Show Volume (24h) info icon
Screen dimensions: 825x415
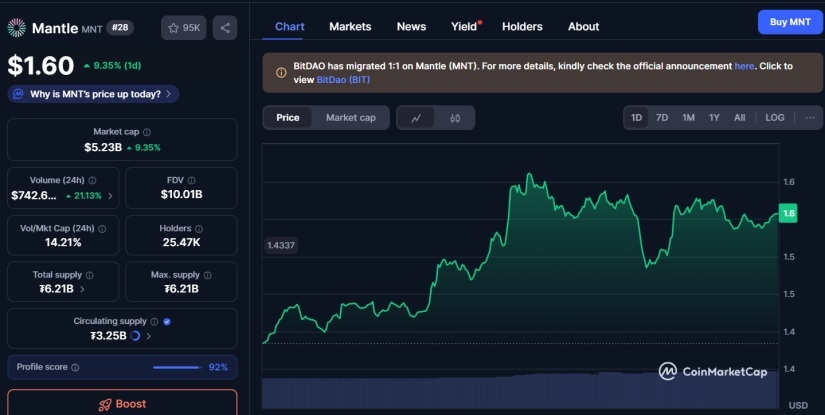coord(92,180)
